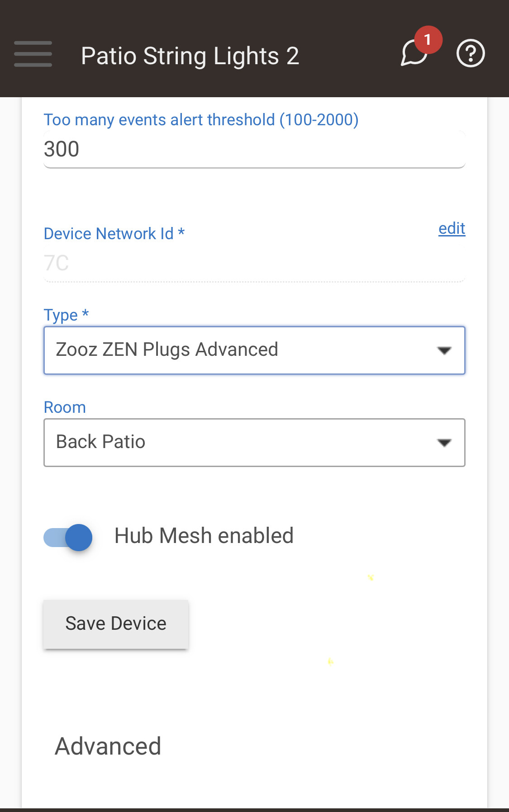
Task: Click the Device Network Id label
Action: point(114,234)
